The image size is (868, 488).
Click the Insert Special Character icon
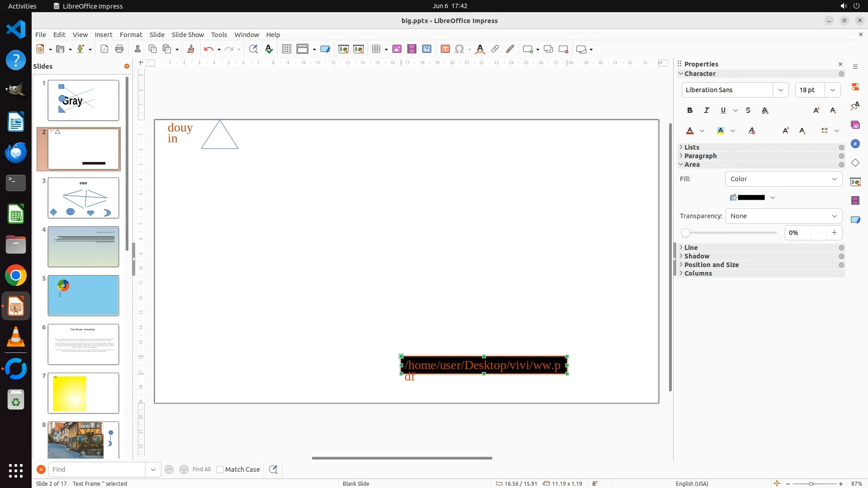[x=459, y=49]
